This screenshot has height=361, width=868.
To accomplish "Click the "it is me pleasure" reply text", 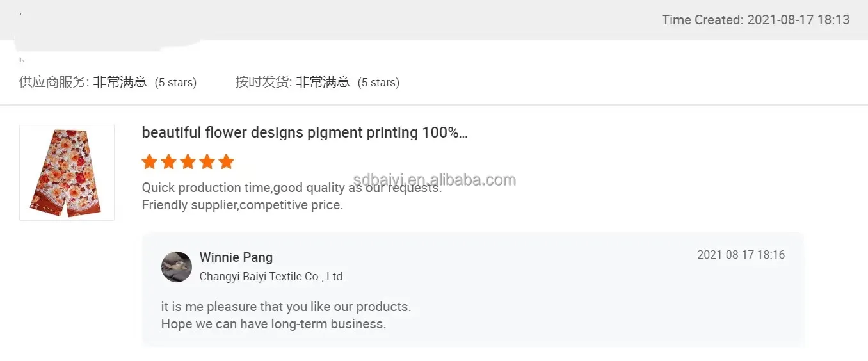I will coord(286,307).
